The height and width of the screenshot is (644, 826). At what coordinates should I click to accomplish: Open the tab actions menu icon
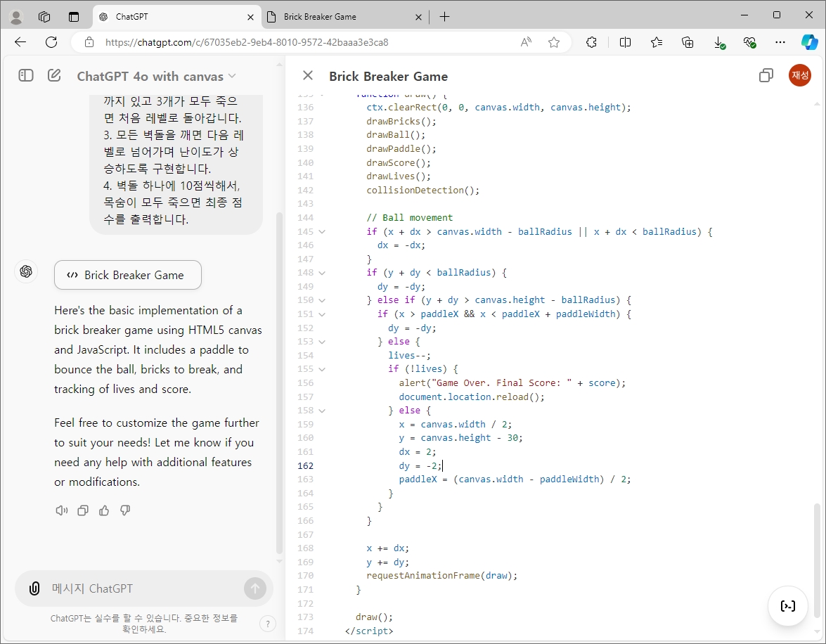tap(74, 17)
